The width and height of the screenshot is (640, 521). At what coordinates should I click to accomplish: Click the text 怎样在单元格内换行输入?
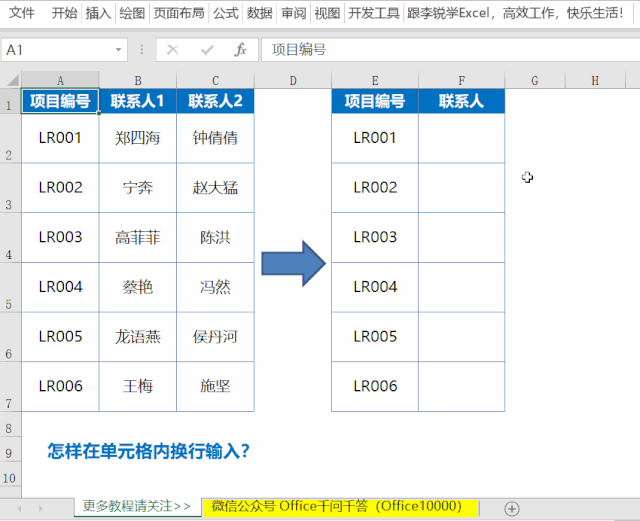(149, 451)
